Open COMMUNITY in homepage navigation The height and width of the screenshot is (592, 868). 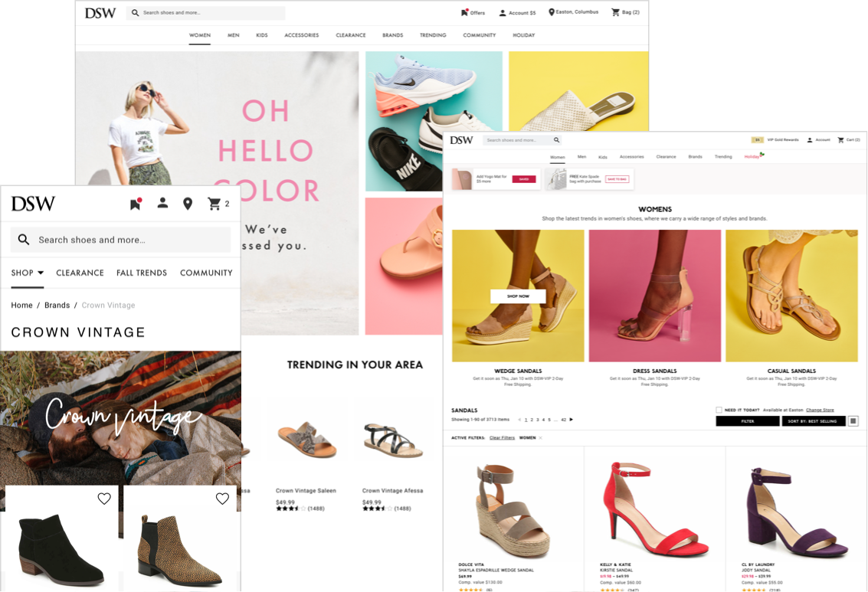[480, 35]
